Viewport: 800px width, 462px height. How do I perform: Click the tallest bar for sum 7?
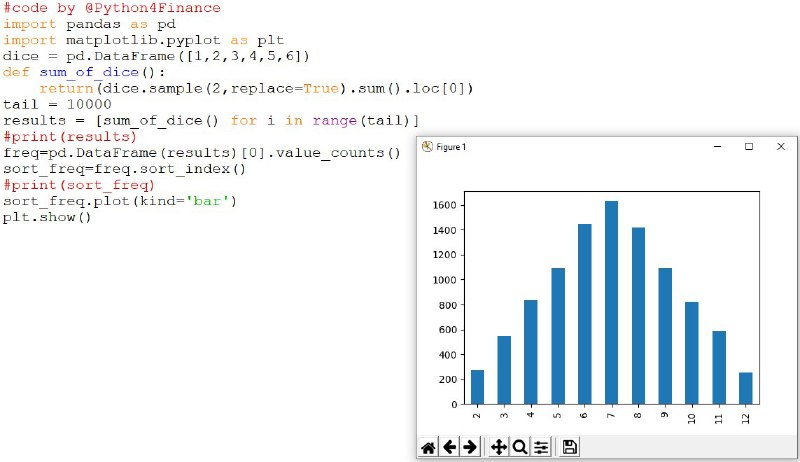(x=611, y=303)
